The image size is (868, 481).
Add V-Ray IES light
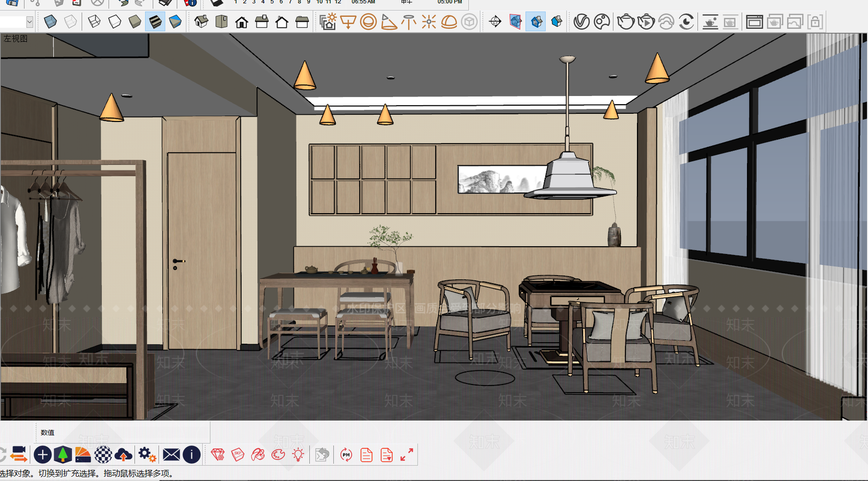point(409,22)
